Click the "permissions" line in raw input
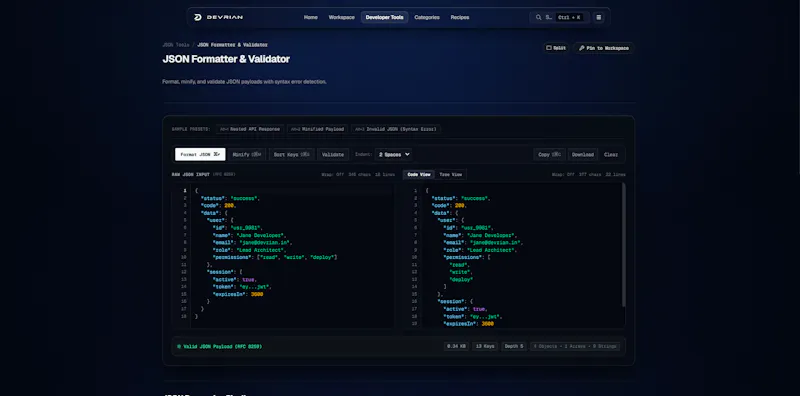 point(275,257)
